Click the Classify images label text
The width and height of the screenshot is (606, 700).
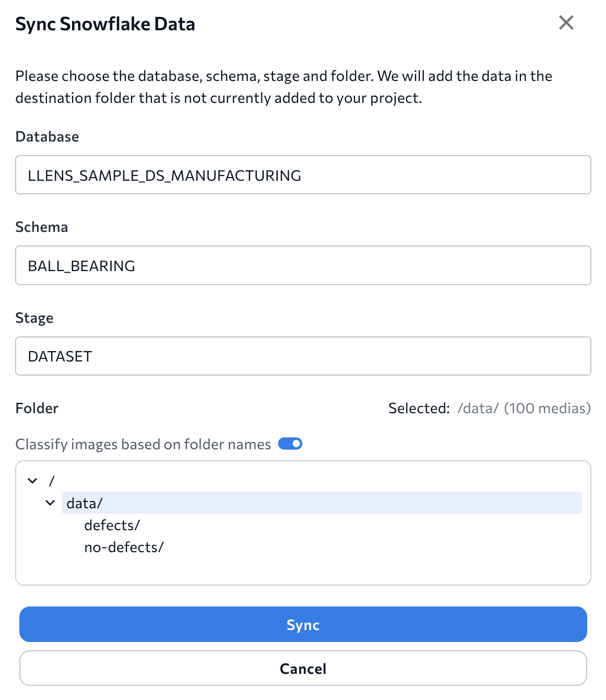tap(143, 444)
